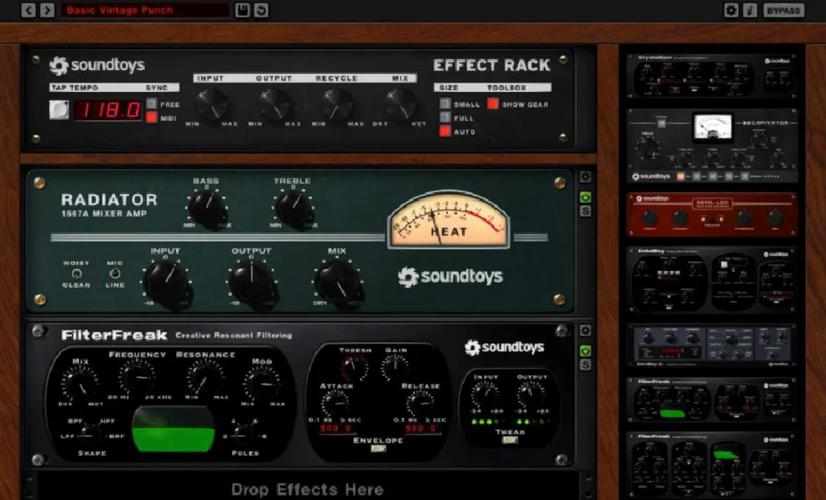826x500 pixels.
Task: Open the FilterFreak slot settings gear
Action: [585, 330]
